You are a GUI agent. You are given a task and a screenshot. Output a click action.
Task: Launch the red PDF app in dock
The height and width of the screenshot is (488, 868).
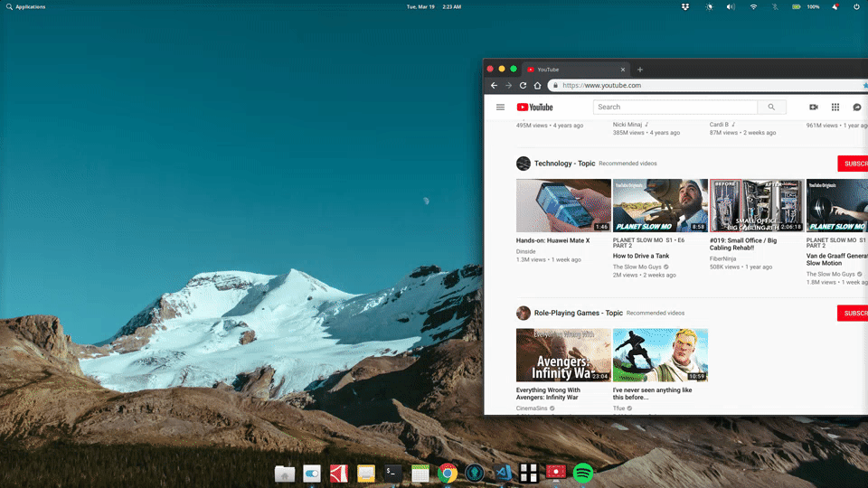click(x=339, y=474)
